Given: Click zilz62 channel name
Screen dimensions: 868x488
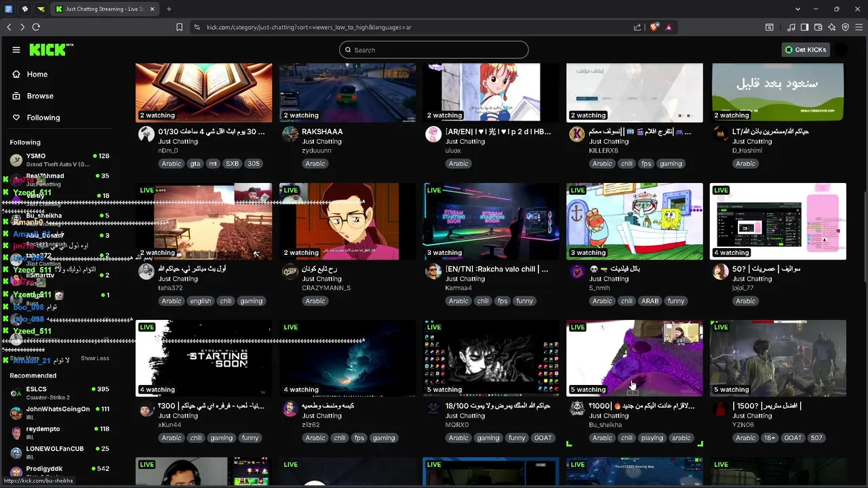Looking at the screenshot, I should (x=311, y=425).
